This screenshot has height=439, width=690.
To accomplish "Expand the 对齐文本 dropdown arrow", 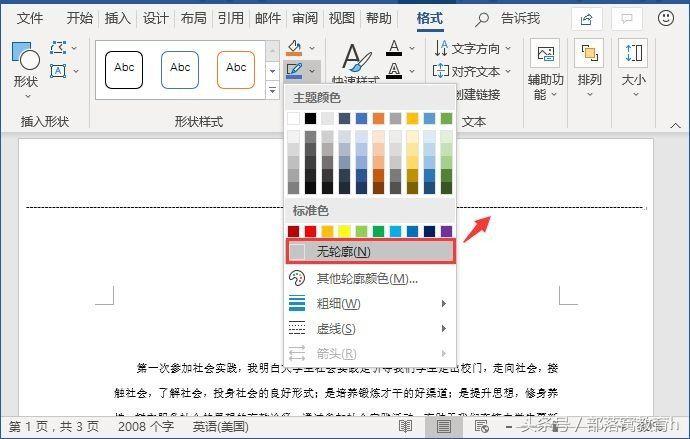I will 508,71.
